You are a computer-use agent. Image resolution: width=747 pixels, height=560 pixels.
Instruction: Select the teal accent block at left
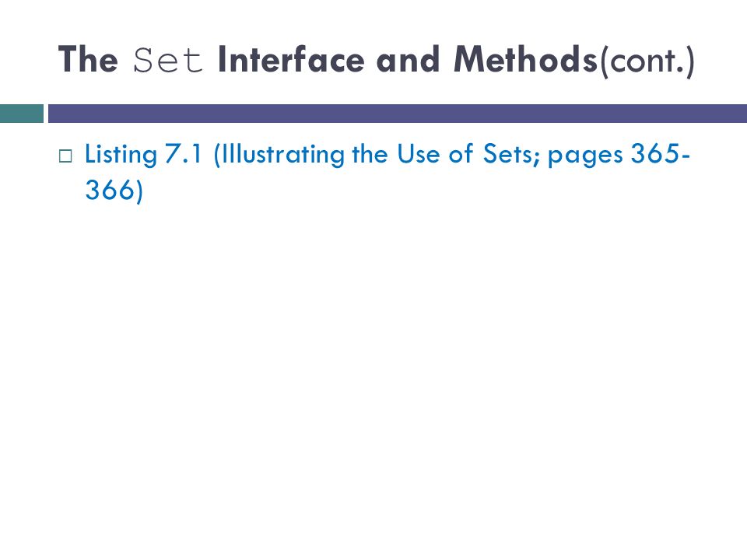click(x=22, y=114)
